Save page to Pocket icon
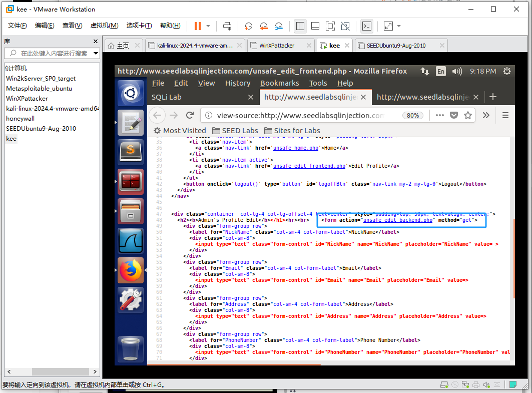 [x=454, y=115]
